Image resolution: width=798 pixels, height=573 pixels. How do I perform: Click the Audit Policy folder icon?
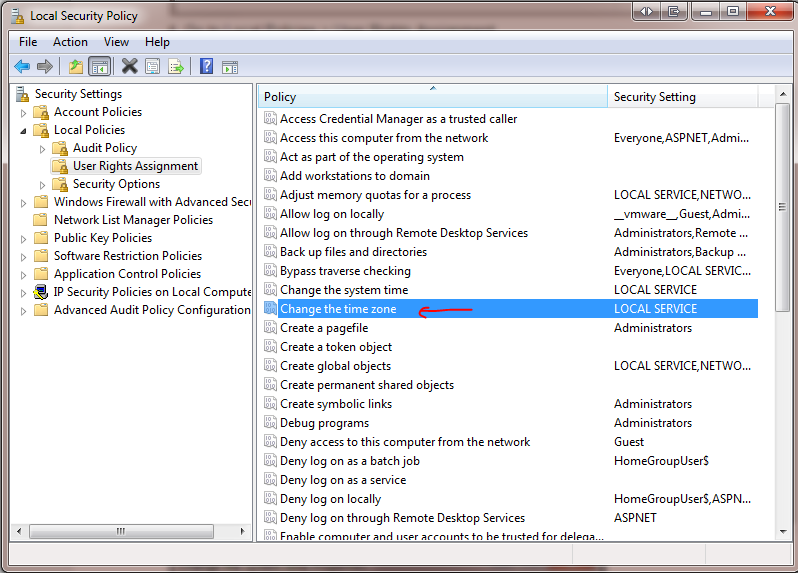pos(60,148)
